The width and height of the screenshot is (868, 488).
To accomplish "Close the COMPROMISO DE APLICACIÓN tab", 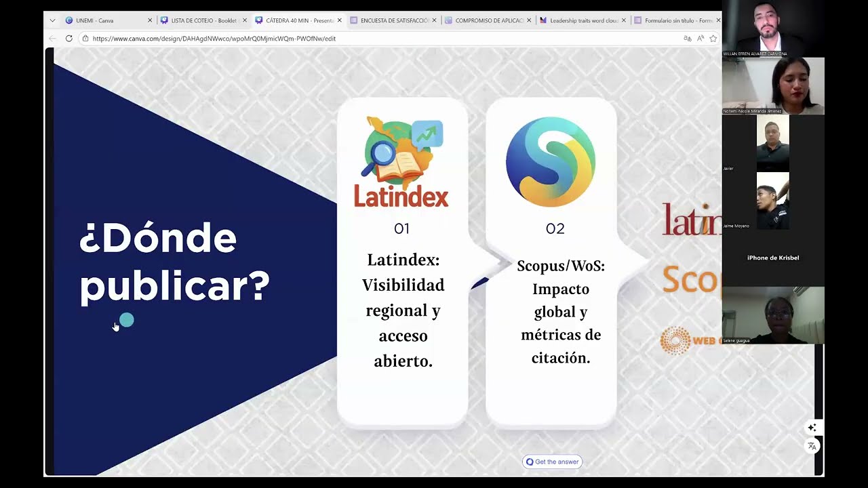I will pyautogui.click(x=529, y=20).
